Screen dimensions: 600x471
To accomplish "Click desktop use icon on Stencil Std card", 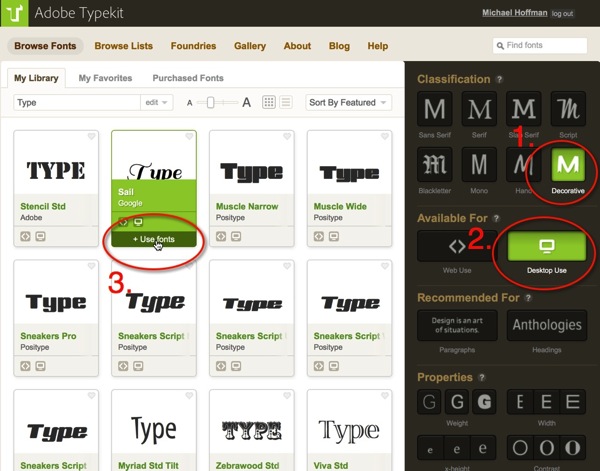I will 41,236.
